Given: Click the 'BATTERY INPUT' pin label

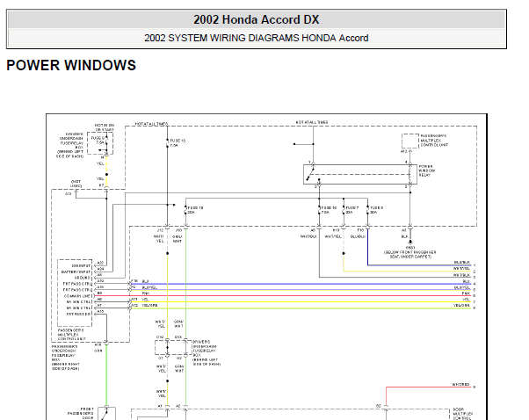Looking at the screenshot, I should (76, 272).
